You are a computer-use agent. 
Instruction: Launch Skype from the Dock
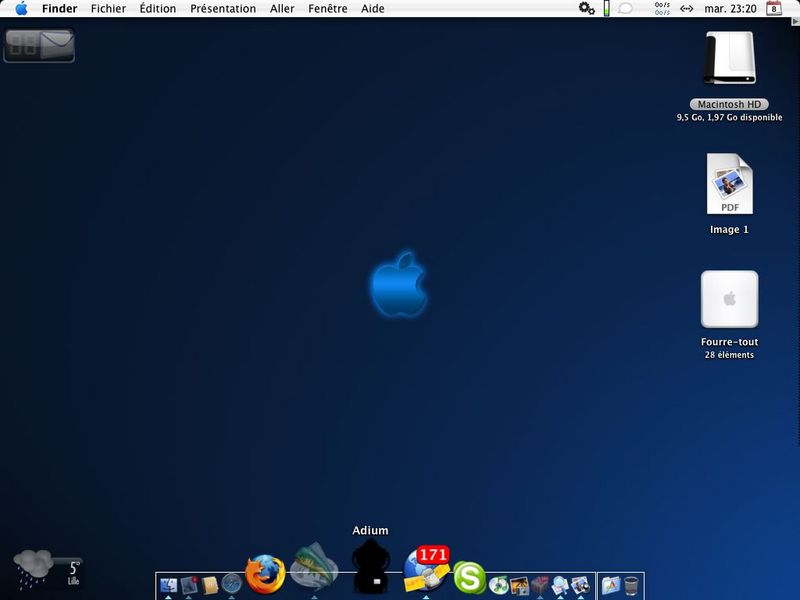[469, 578]
